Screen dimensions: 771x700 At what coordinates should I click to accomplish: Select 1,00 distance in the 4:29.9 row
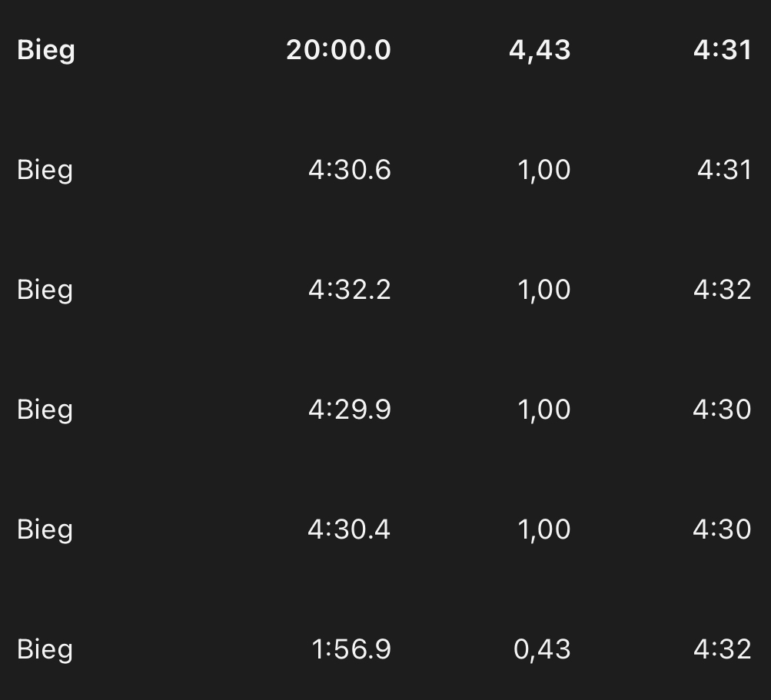coord(544,410)
